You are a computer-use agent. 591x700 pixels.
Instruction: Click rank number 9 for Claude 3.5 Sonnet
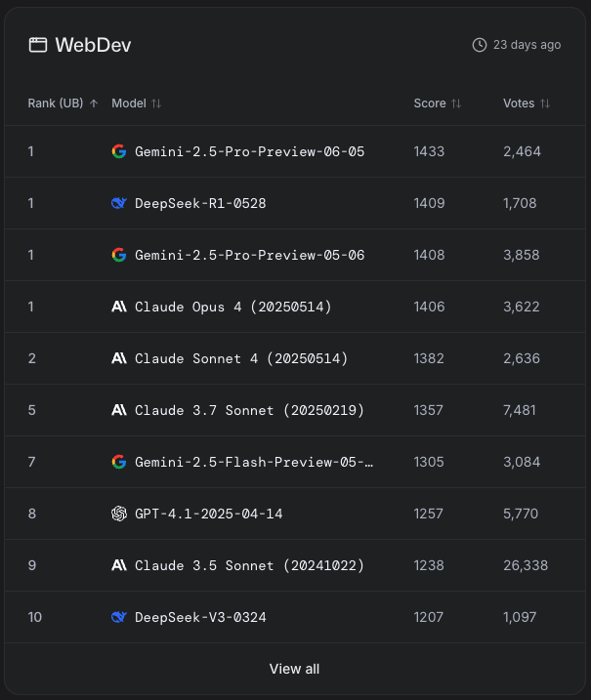[31, 565]
